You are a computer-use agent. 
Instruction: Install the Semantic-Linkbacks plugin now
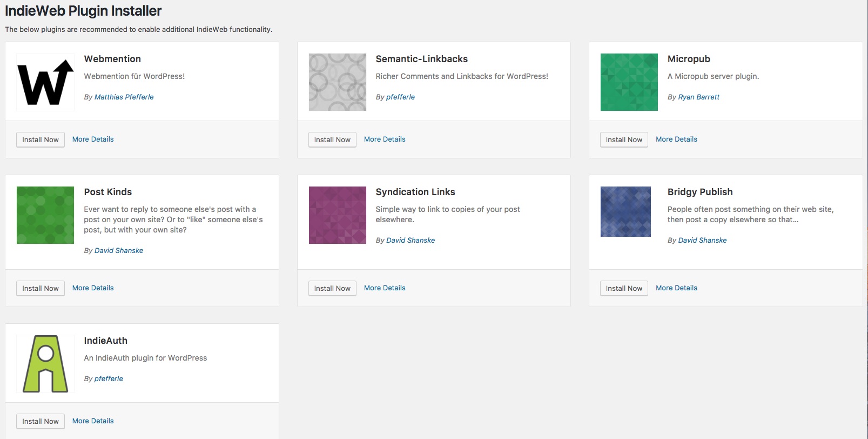(332, 139)
